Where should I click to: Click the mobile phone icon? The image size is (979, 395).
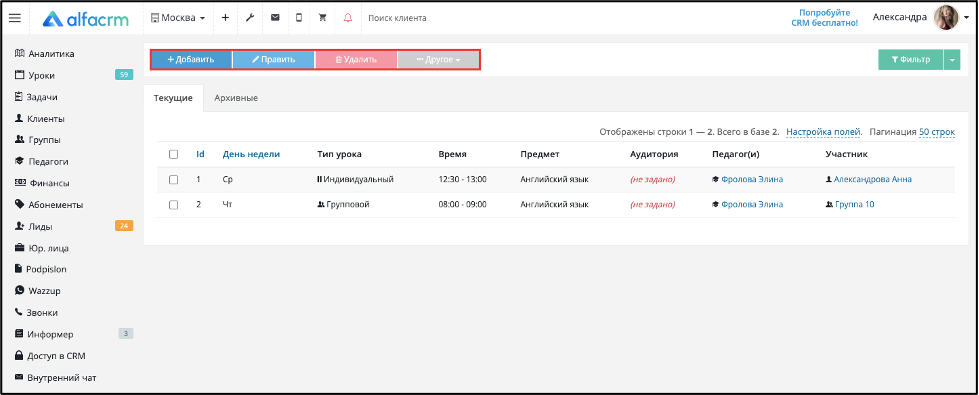tap(299, 18)
